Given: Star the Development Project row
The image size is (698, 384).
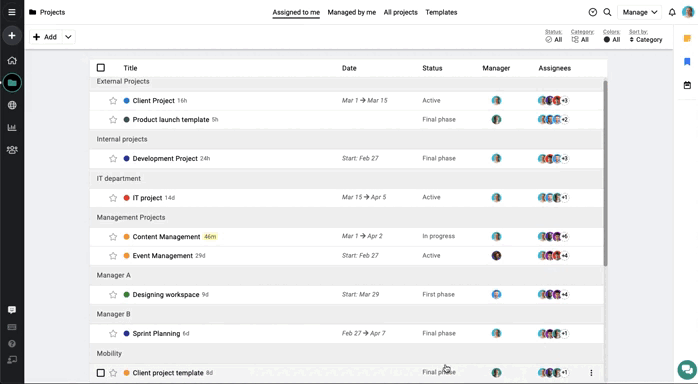Looking at the screenshot, I should [113, 158].
